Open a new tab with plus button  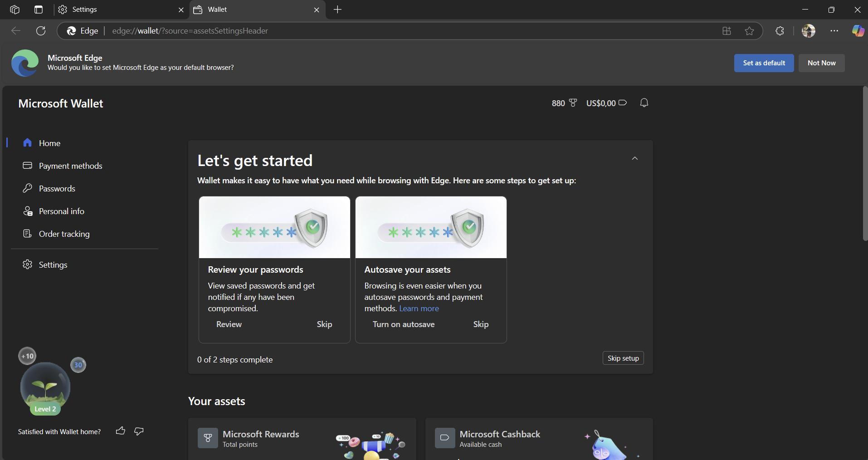tap(338, 10)
